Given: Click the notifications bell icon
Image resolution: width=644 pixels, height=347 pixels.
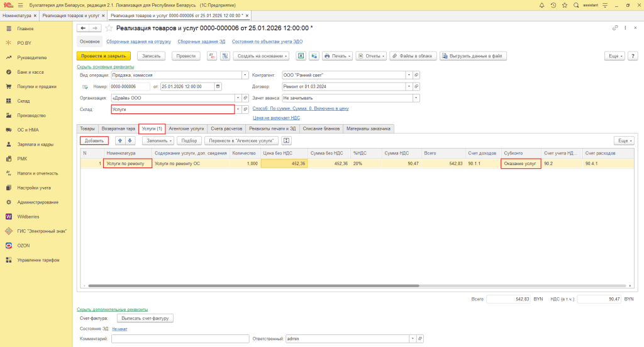Looking at the screenshot, I should 541,5.
